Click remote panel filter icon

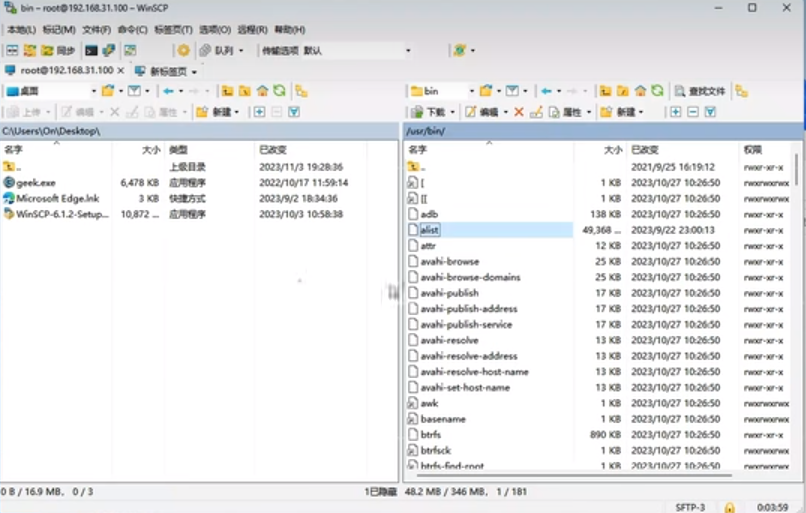coord(512,91)
